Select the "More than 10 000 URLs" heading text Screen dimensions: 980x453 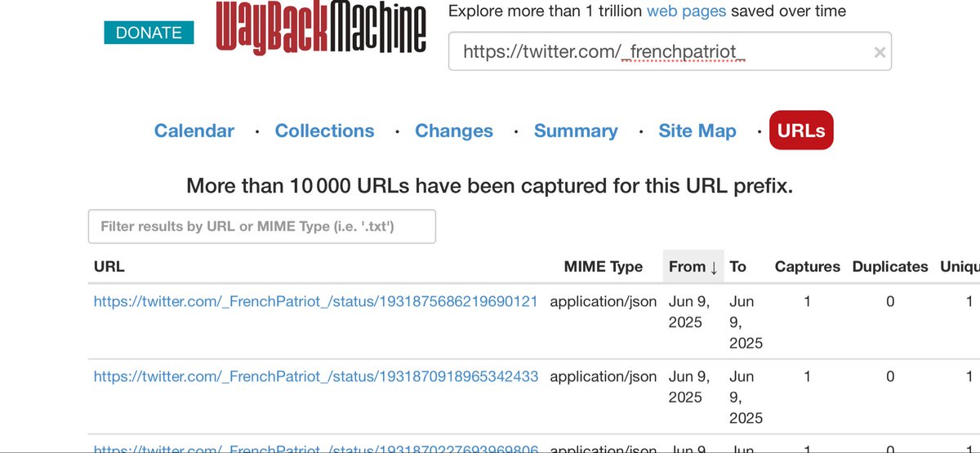pos(489,186)
